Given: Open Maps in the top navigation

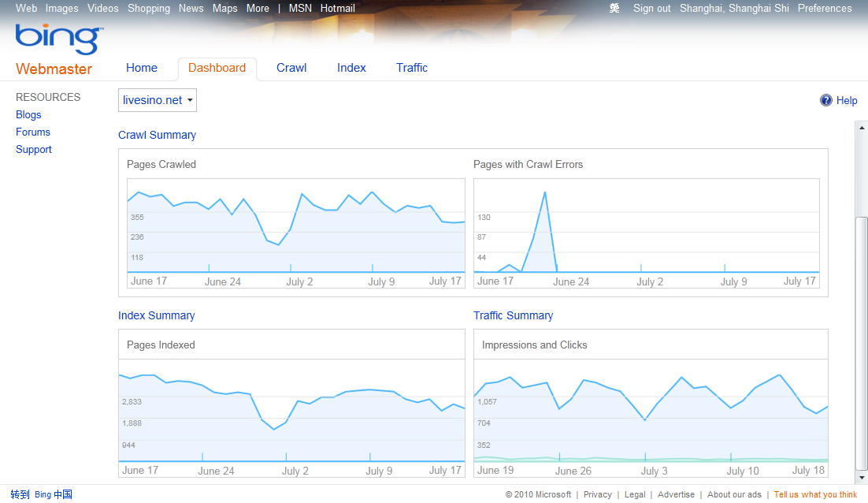Looking at the screenshot, I should pos(224,9).
